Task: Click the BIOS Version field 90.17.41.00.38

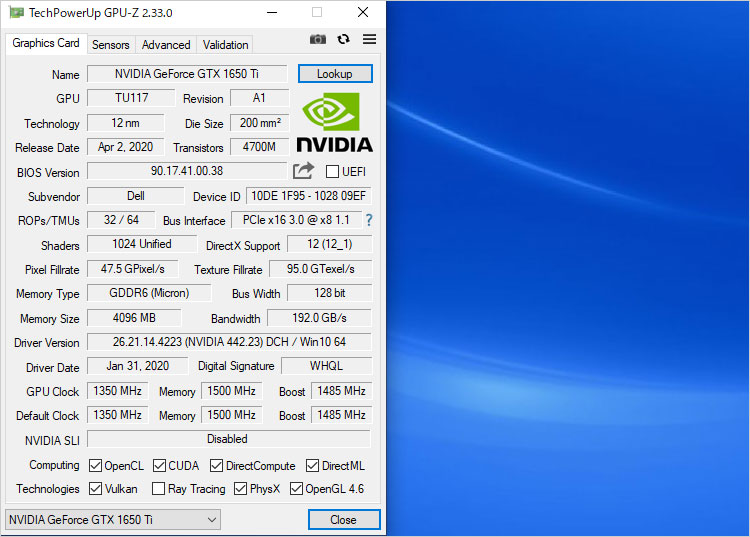Action: point(187,171)
